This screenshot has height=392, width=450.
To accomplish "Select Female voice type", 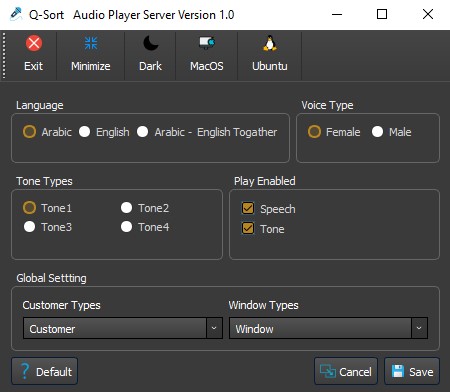I will coord(314,132).
